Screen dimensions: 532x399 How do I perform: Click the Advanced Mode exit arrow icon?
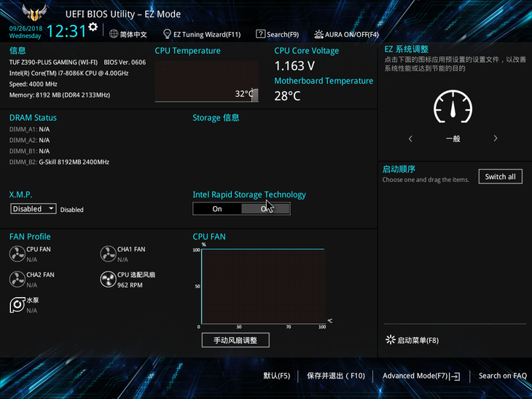(x=455, y=376)
